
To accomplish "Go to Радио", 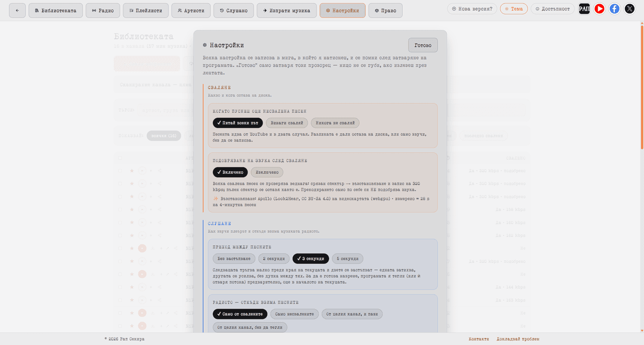I will tap(103, 10).
